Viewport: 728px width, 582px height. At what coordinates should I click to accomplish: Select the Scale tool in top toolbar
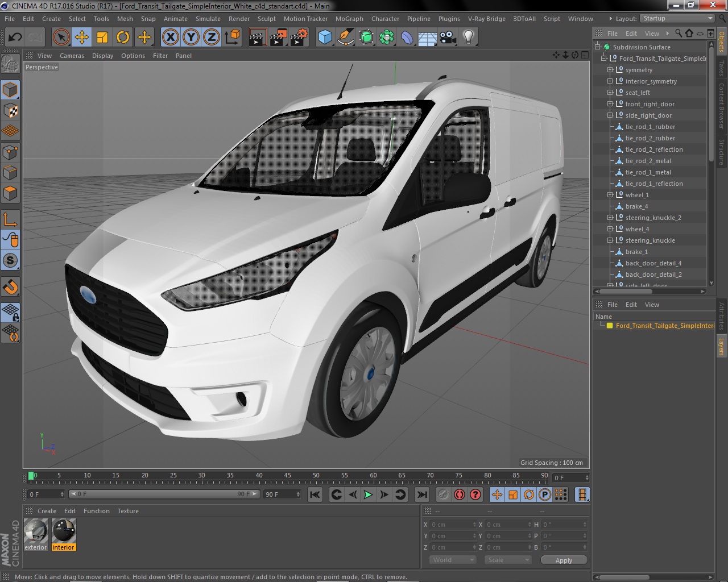[102, 38]
